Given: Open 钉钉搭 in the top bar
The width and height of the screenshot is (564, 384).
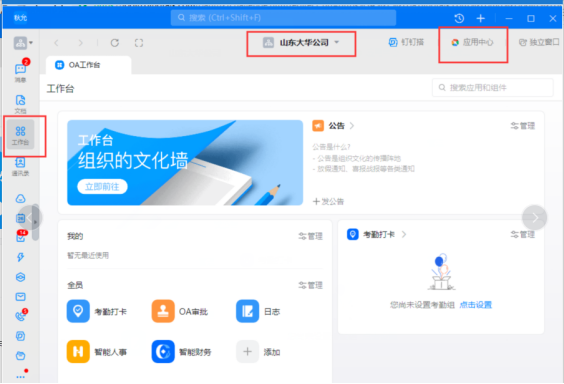Looking at the screenshot, I should pyautogui.click(x=406, y=42).
